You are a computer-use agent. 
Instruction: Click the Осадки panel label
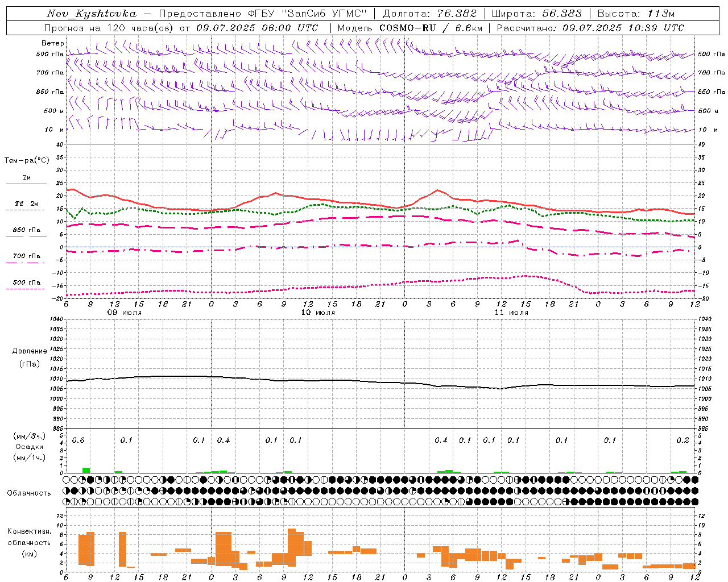pyautogui.click(x=29, y=447)
